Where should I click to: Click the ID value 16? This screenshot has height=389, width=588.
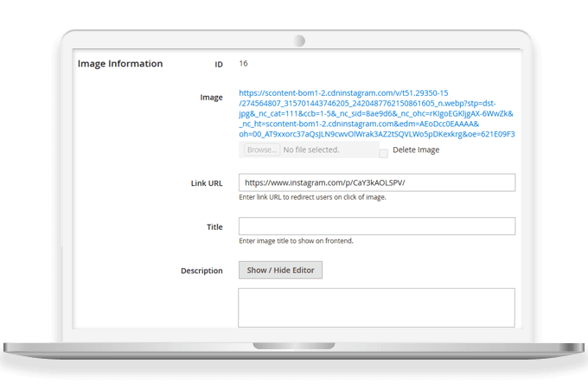point(244,64)
